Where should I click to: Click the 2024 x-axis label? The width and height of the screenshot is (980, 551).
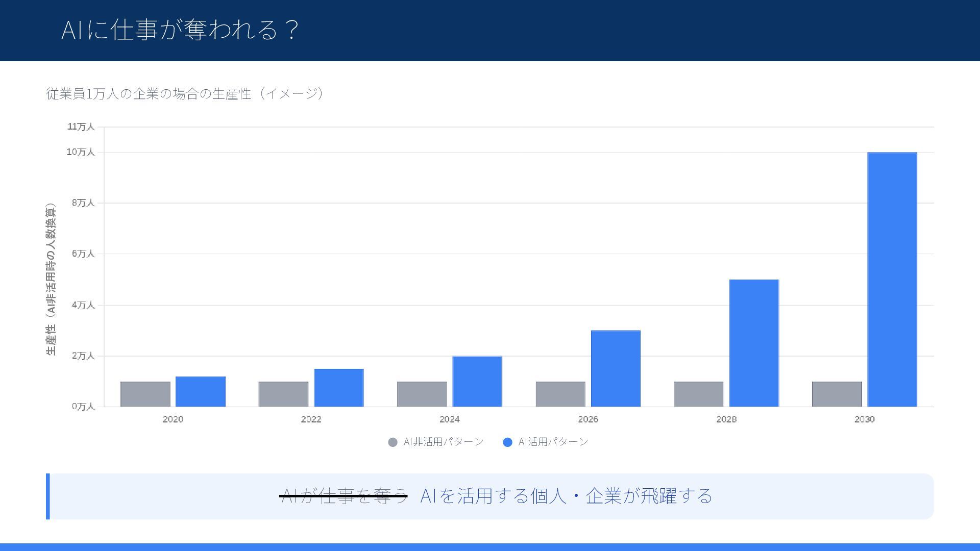[x=449, y=419]
